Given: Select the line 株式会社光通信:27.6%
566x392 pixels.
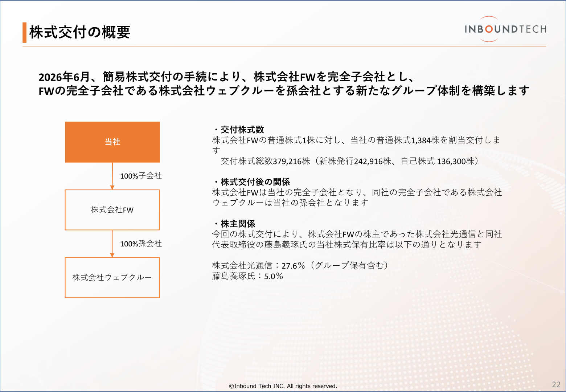Looking at the screenshot, I should click(x=300, y=266).
